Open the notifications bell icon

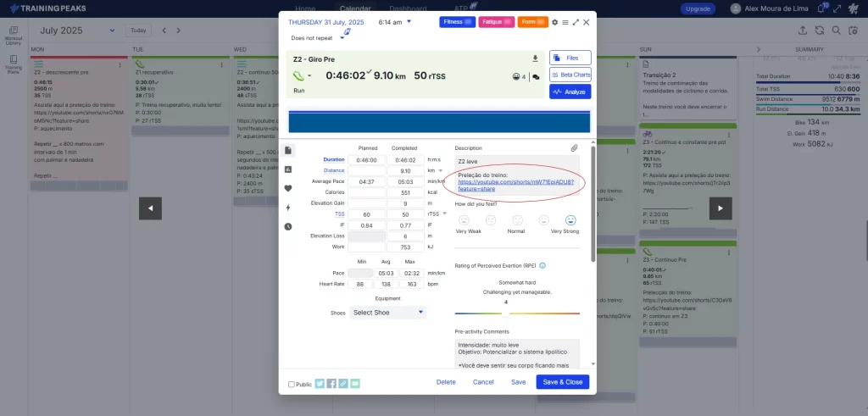(x=821, y=8)
